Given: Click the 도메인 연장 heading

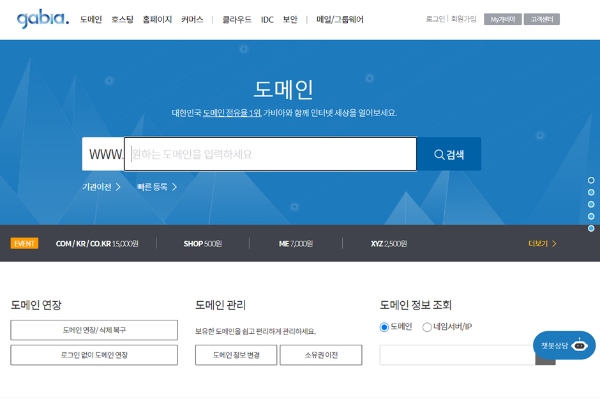Looking at the screenshot, I should point(36,305).
